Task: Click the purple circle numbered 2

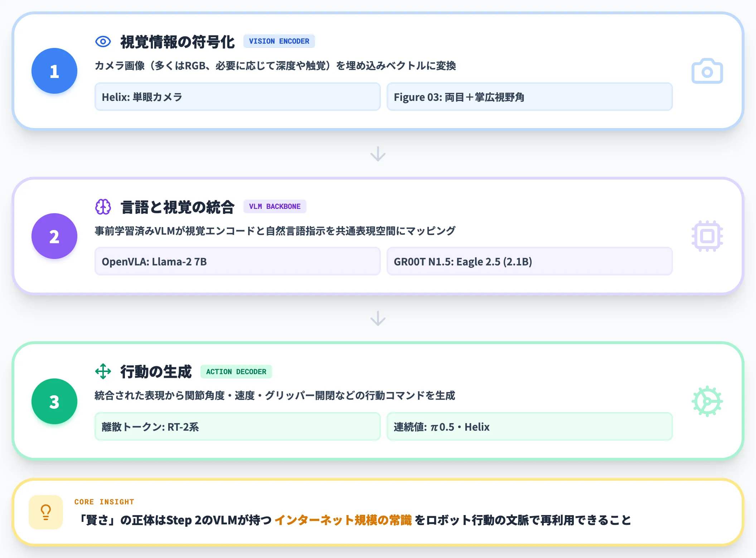Action: point(54,236)
